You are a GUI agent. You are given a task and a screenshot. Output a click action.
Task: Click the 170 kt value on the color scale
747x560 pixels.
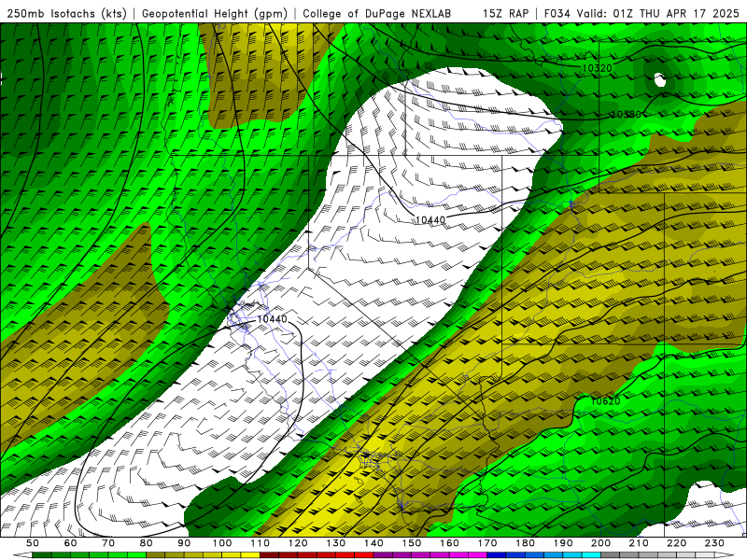[x=487, y=543]
